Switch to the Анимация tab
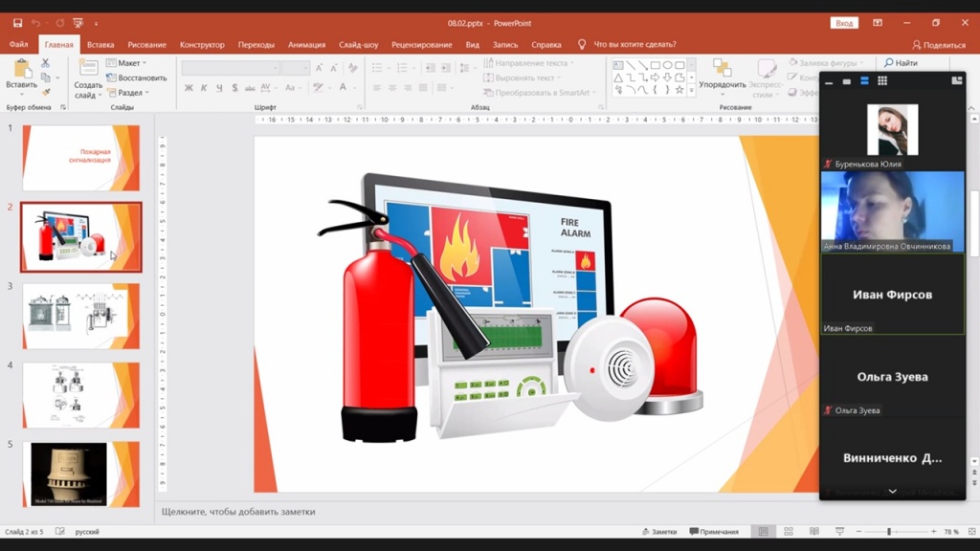980x551 pixels. point(306,45)
